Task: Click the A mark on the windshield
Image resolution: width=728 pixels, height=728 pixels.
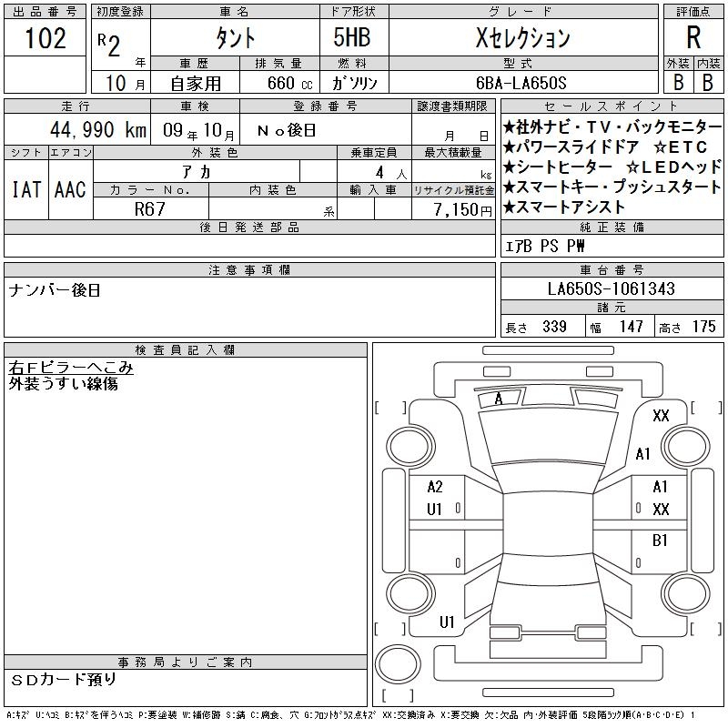Action: click(x=498, y=399)
